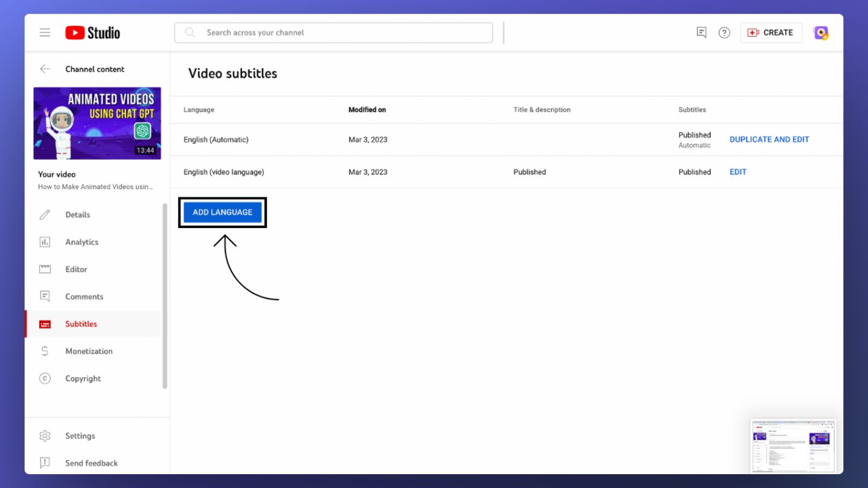Click the CREATE button
Screen dimensions: 868x488
771,33
